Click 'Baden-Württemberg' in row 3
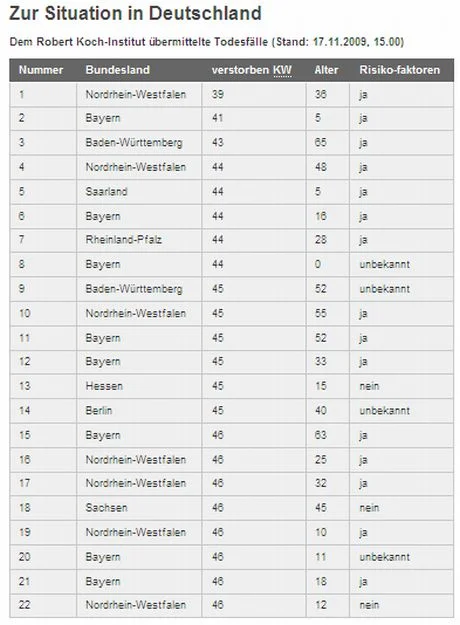Image resolution: width=460 pixels, height=625 pixels. click(x=134, y=143)
